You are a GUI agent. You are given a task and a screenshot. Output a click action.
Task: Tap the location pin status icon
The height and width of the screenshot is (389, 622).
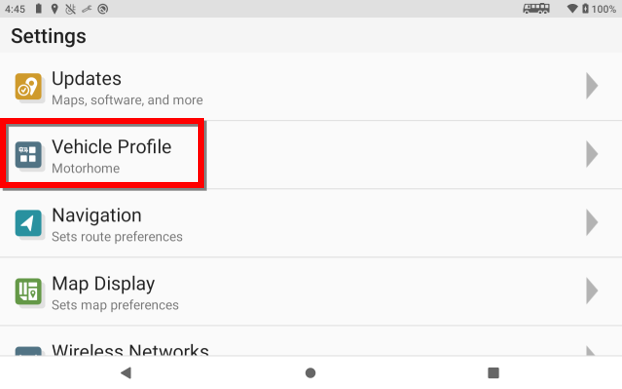pyautogui.click(x=55, y=9)
